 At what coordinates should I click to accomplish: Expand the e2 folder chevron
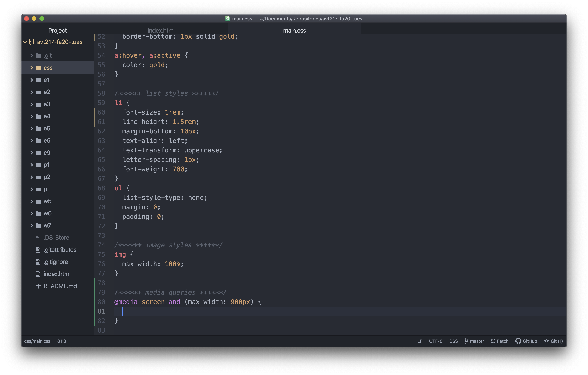[31, 92]
